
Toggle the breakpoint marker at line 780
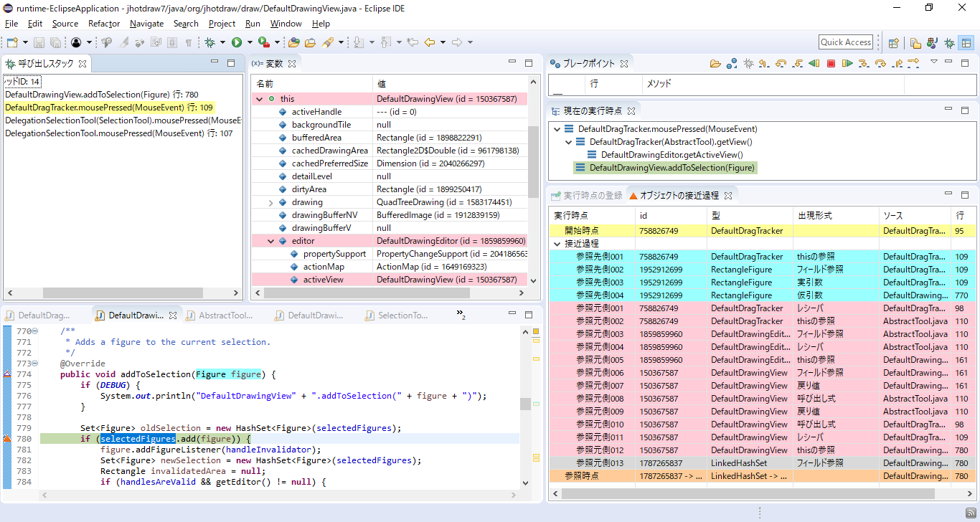click(x=7, y=438)
